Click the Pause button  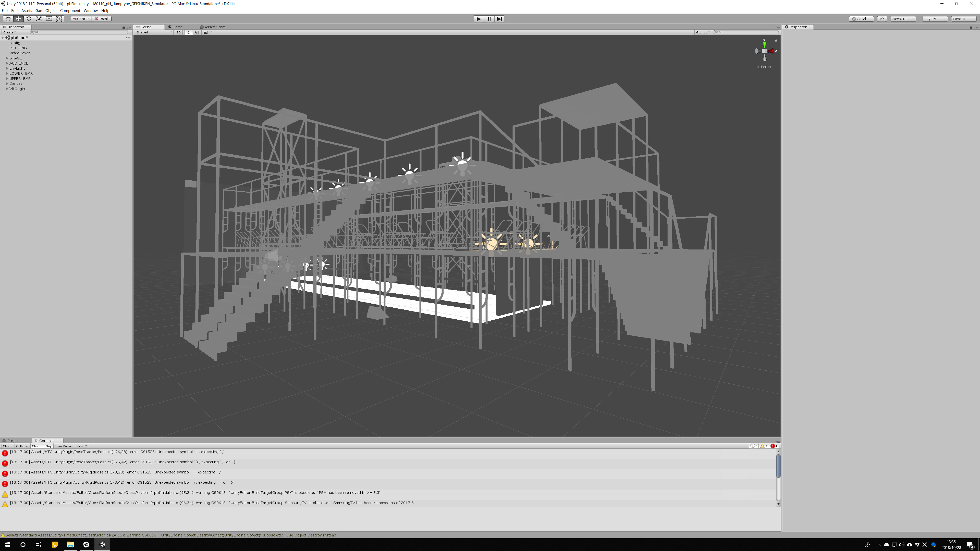coord(489,19)
